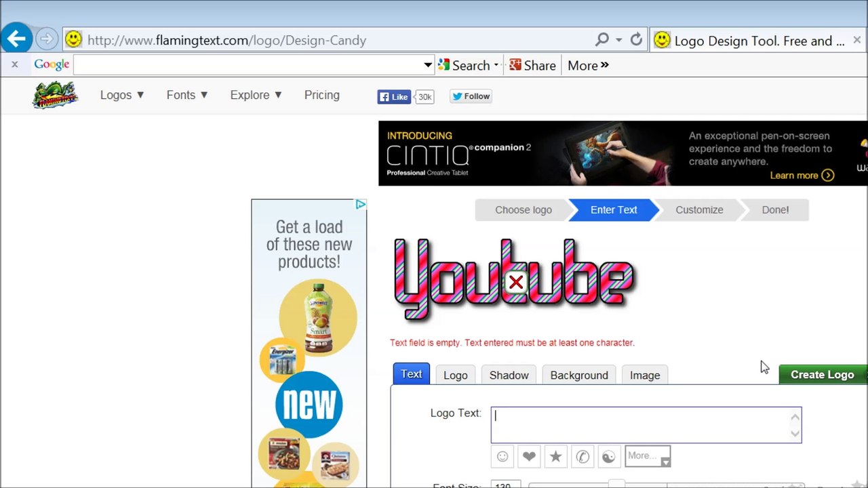The width and height of the screenshot is (868, 488).
Task: Click the Google toolbar search input field
Action: pos(248,65)
